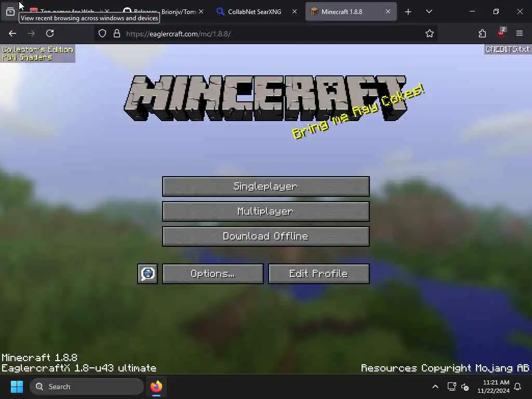This screenshot has width=532, height=399.
Task: Click the Download Offline button
Action: (x=265, y=236)
